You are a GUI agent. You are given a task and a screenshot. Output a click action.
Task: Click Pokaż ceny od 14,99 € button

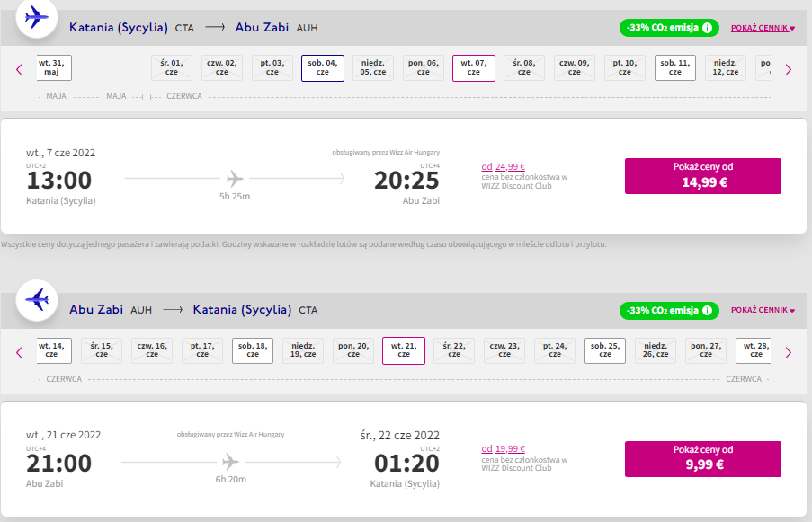coord(702,176)
